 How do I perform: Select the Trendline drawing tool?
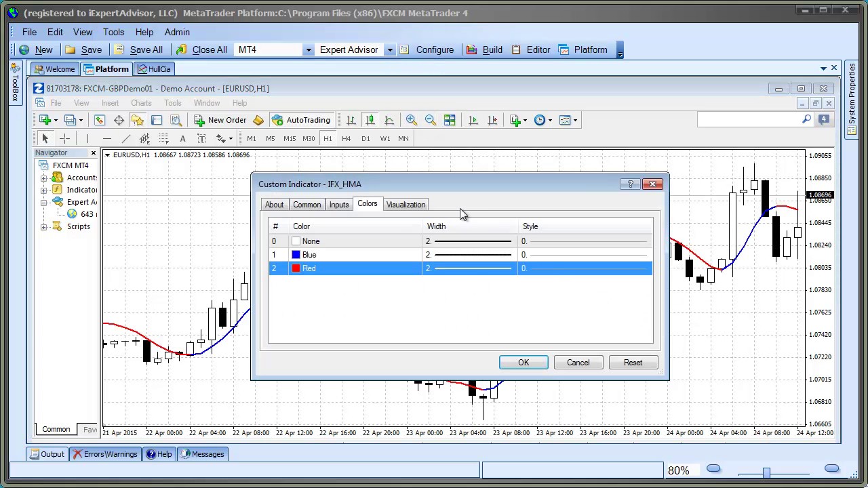[x=125, y=138]
